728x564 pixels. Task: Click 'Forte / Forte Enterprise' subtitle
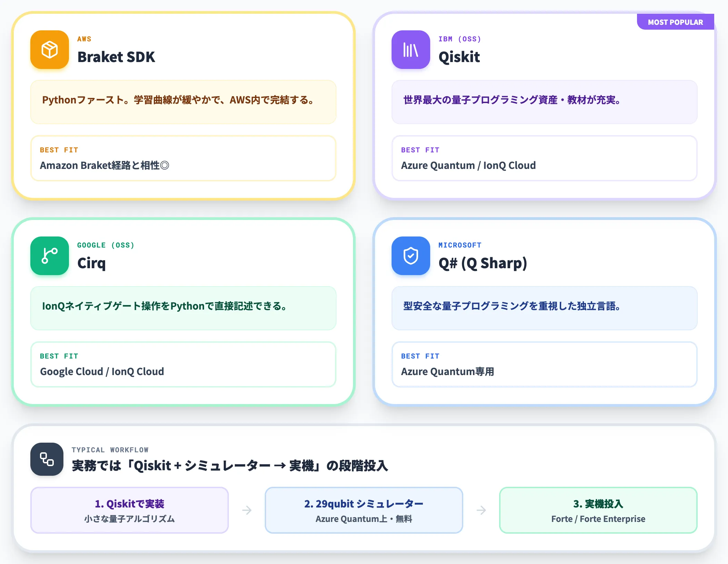point(598,519)
